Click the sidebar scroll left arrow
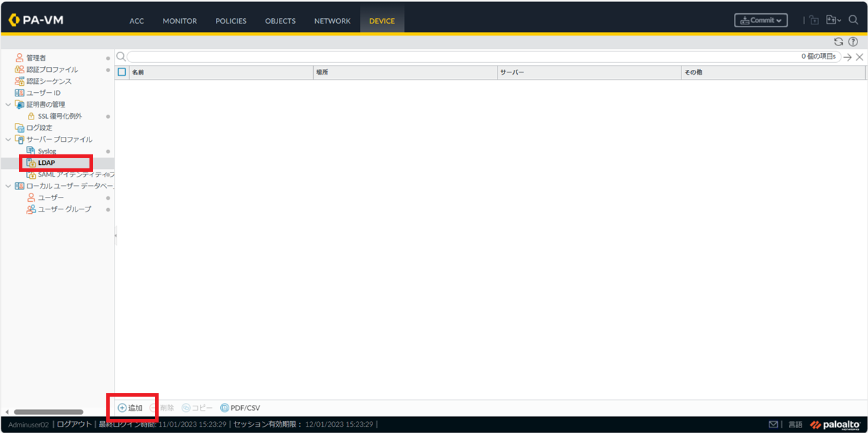The height and width of the screenshot is (433, 868). click(6, 412)
